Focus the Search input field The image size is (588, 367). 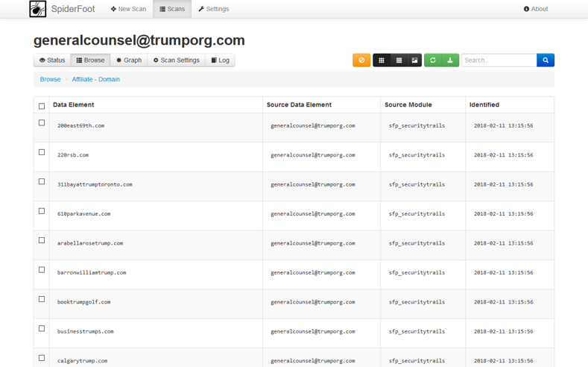[499, 60]
